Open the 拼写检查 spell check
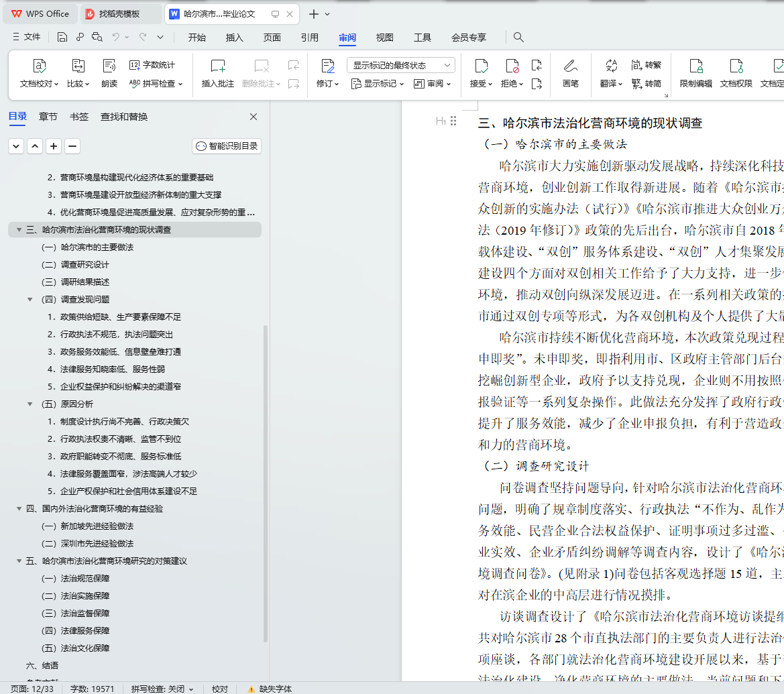Image resolution: width=784 pixels, height=694 pixels. pyautogui.click(x=156, y=84)
